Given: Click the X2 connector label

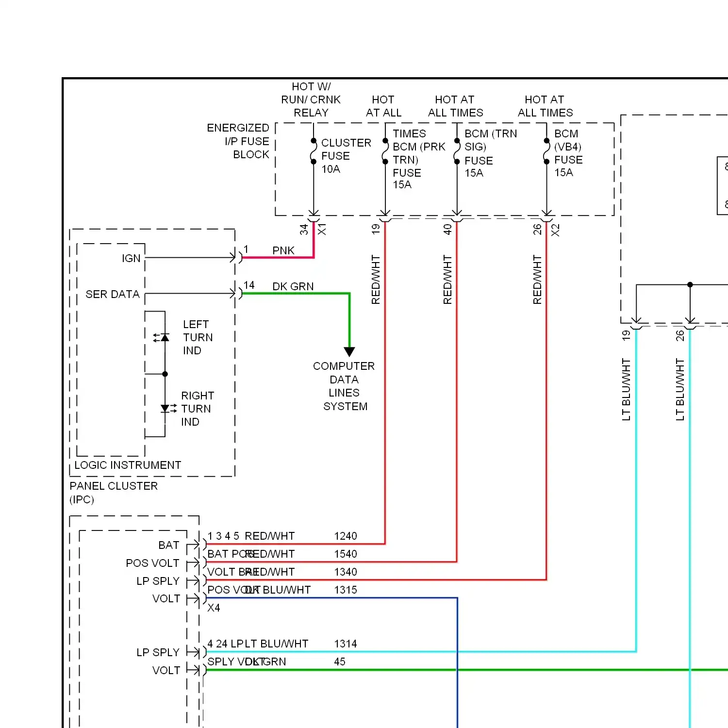Looking at the screenshot, I should point(555,230).
